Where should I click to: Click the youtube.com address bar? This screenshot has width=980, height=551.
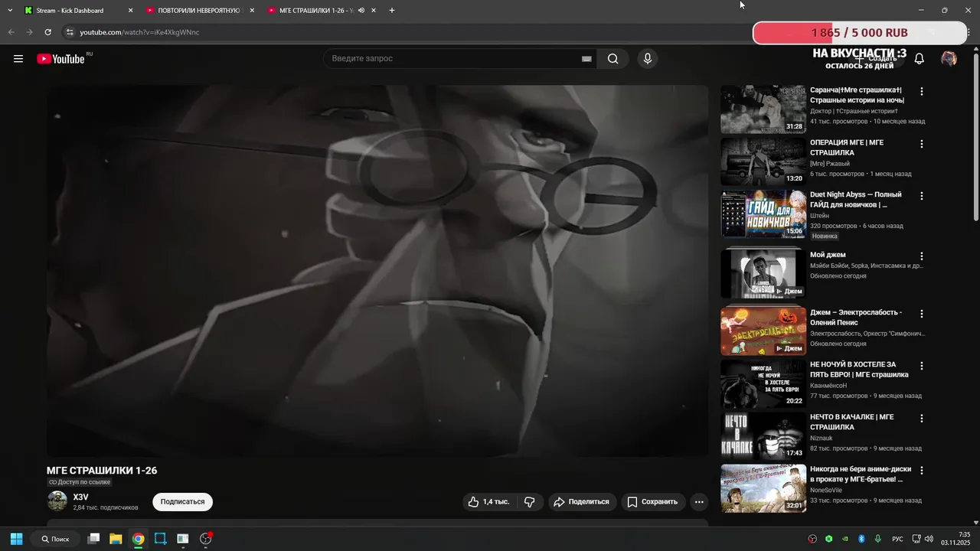point(406,32)
